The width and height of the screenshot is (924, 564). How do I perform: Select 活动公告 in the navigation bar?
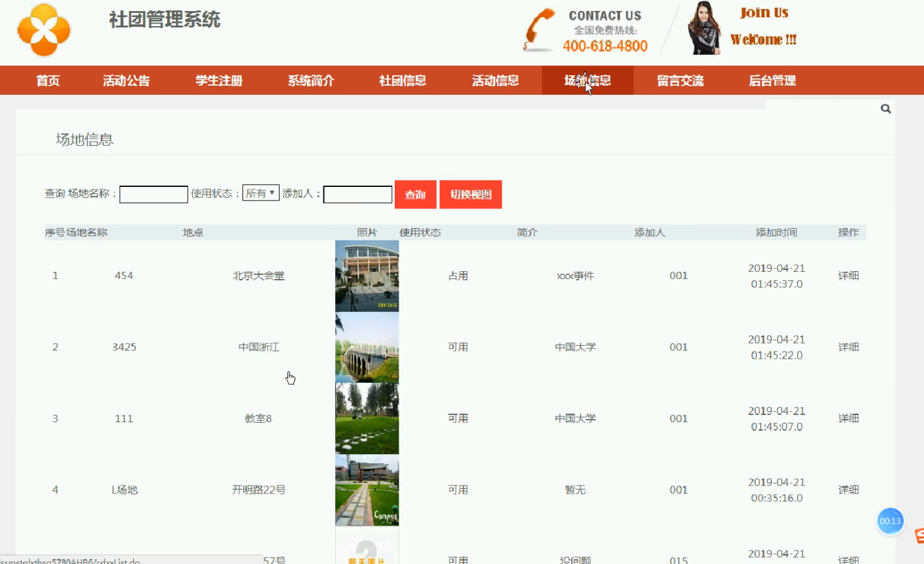click(126, 80)
